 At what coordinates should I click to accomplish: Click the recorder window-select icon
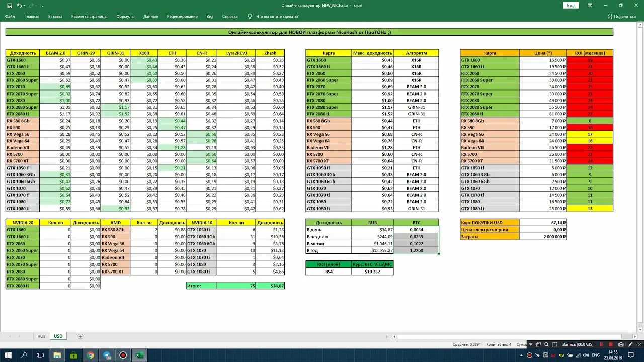(538, 344)
